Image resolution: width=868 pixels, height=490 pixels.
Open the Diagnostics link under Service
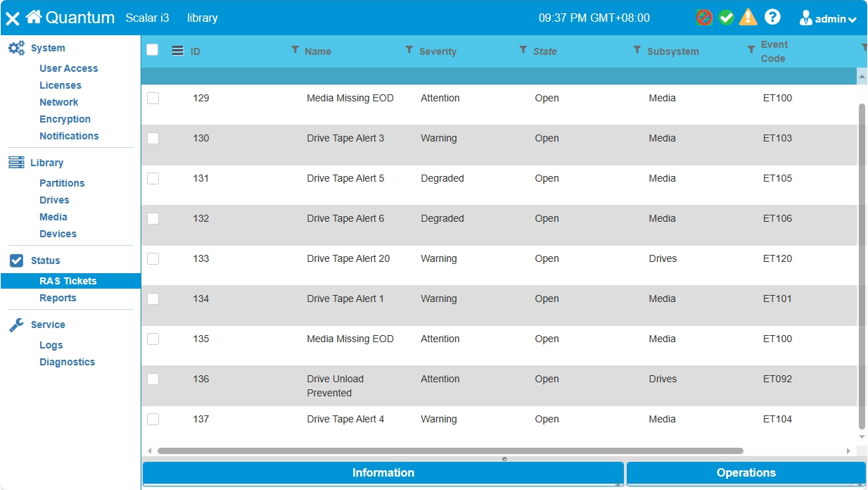(x=67, y=362)
